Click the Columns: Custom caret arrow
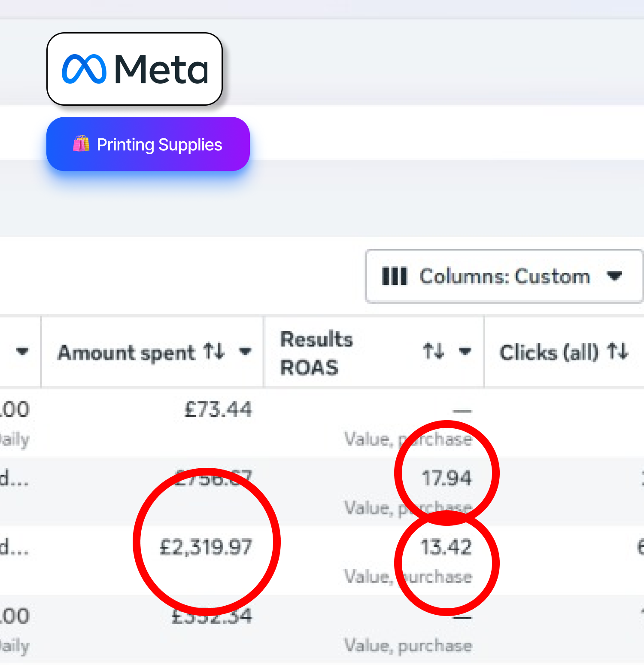 [614, 276]
